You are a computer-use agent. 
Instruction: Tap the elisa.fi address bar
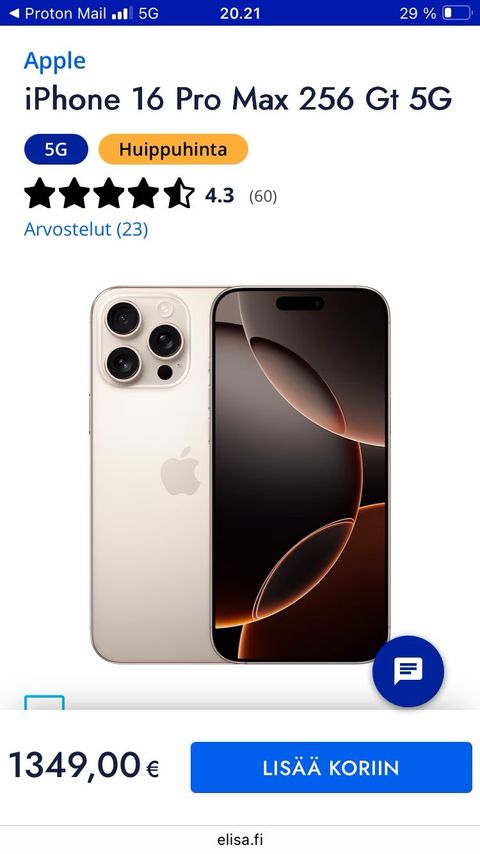pyautogui.click(x=240, y=840)
